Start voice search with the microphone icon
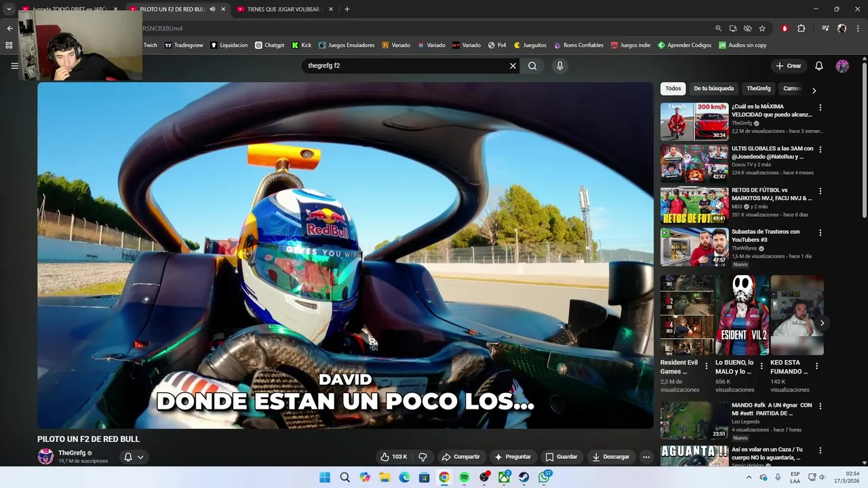Viewport: 868px width, 488px height. pos(559,66)
